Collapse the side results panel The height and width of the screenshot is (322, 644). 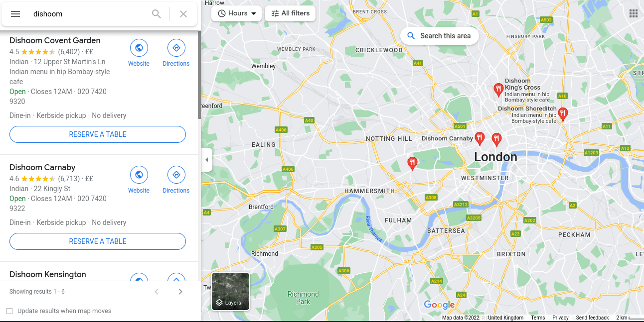click(x=207, y=160)
